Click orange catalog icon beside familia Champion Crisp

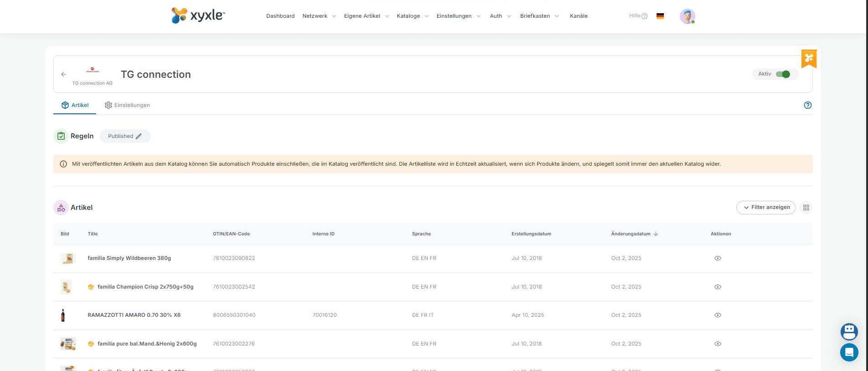coord(91,287)
